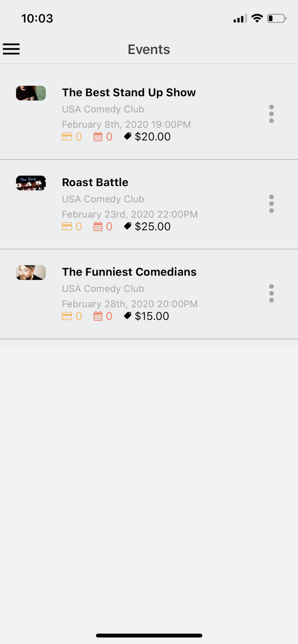This screenshot has width=298, height=644.
Task: Click the ticket icon on The Funniest Comedians
Action: click(68, 316)
